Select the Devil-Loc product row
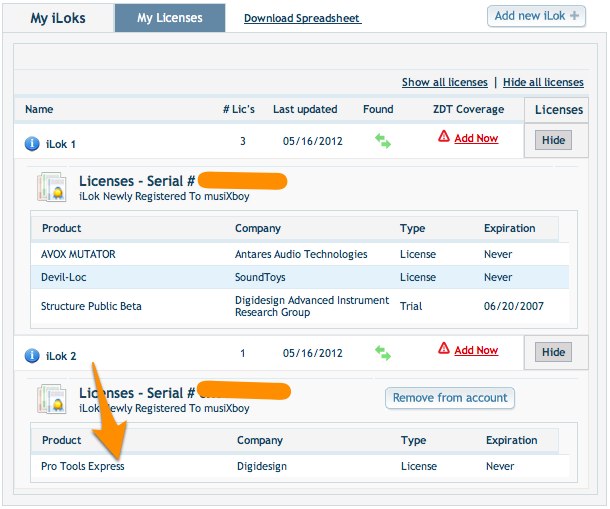Viewport: 610px width, 509px height. 300,277
